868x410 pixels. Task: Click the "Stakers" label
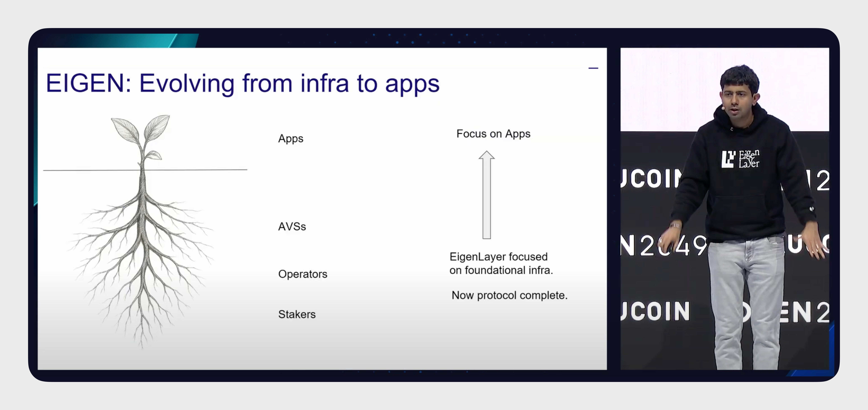coord(297,314)
